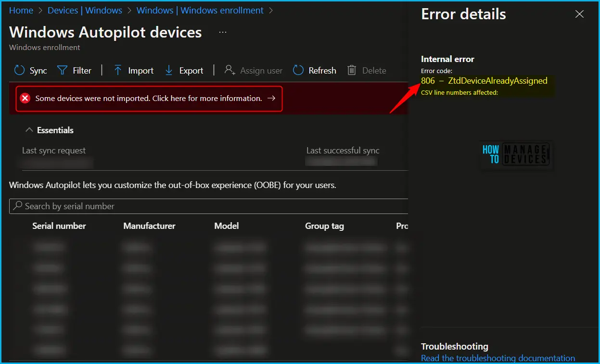Click the red error X icon in banner
Viewport: 600px width, 364px height.
click(x=25, y=98)
